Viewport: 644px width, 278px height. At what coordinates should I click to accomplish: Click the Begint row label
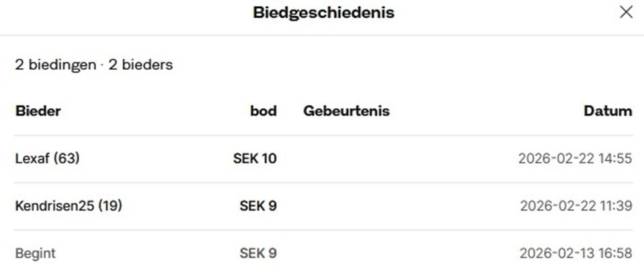(35, 254)
